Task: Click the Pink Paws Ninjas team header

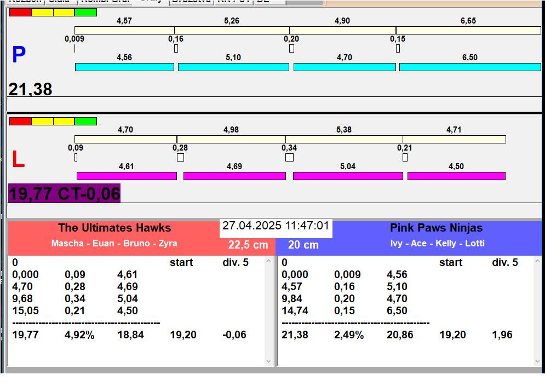Action: click(436, 228)
